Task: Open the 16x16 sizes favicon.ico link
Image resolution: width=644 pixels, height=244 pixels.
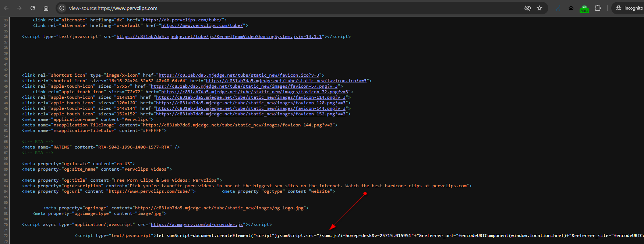Action: tap(286, 81)
